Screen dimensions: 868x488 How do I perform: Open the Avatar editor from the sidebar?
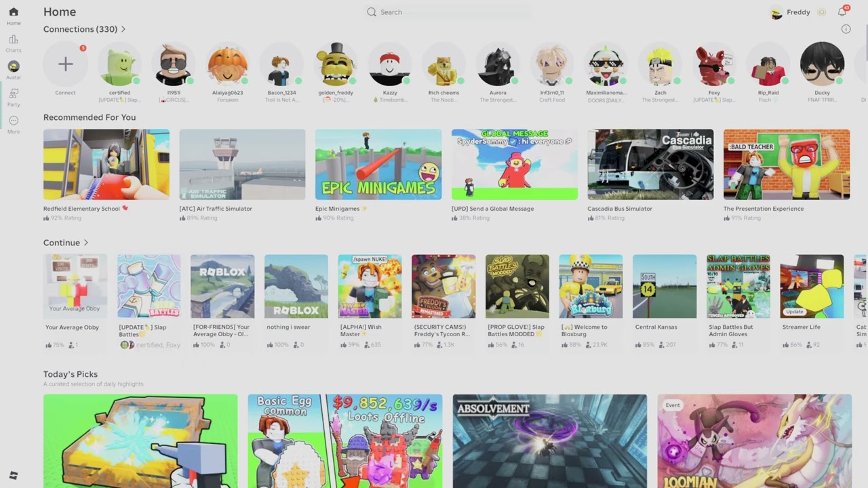[14, 70]
